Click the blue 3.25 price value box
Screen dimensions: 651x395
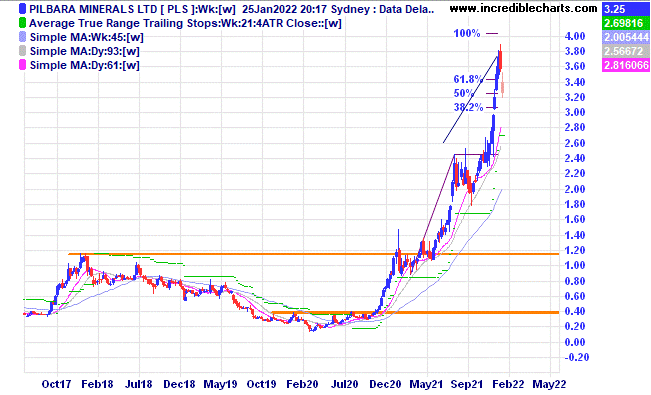[x=626, y=9]
